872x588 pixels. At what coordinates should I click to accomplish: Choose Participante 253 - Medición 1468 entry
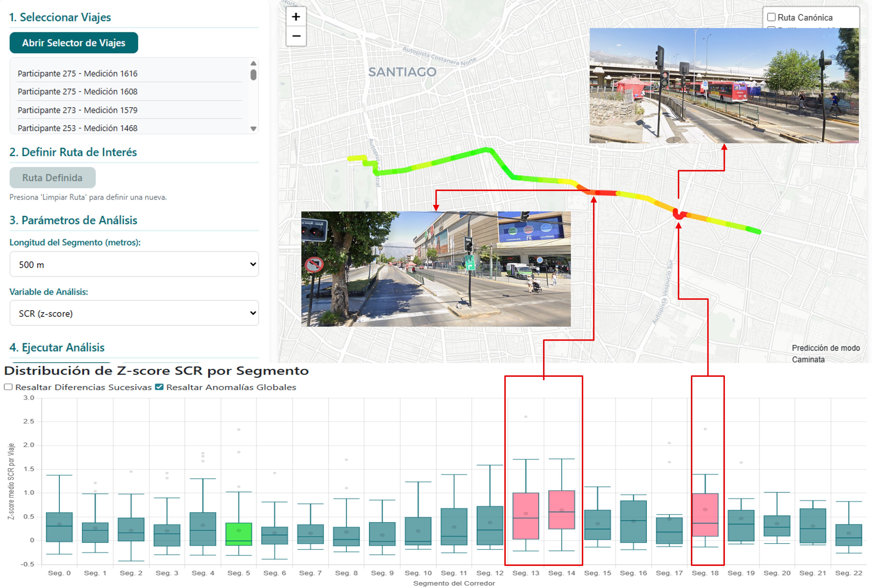coord(78,128)
